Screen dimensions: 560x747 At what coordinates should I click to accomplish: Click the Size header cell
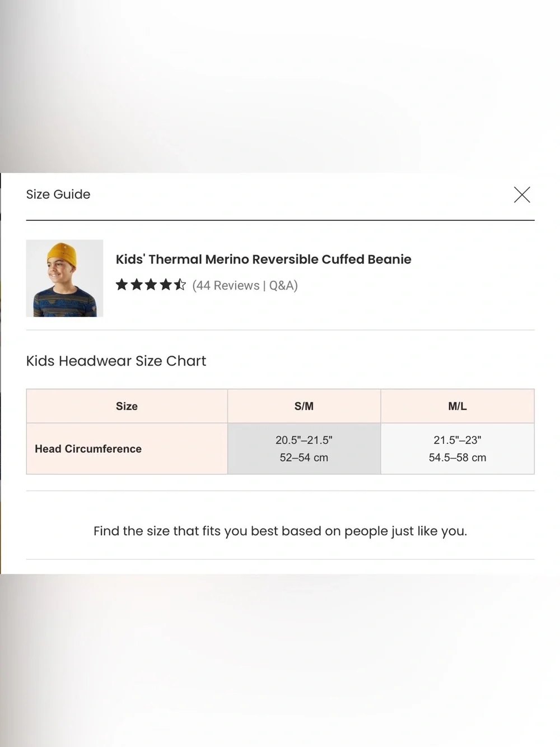click(127, 406)
